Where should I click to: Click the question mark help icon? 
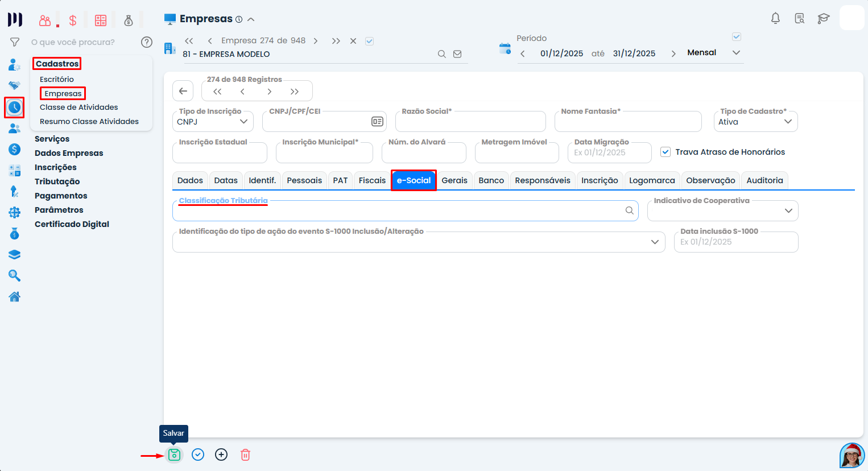147,42
